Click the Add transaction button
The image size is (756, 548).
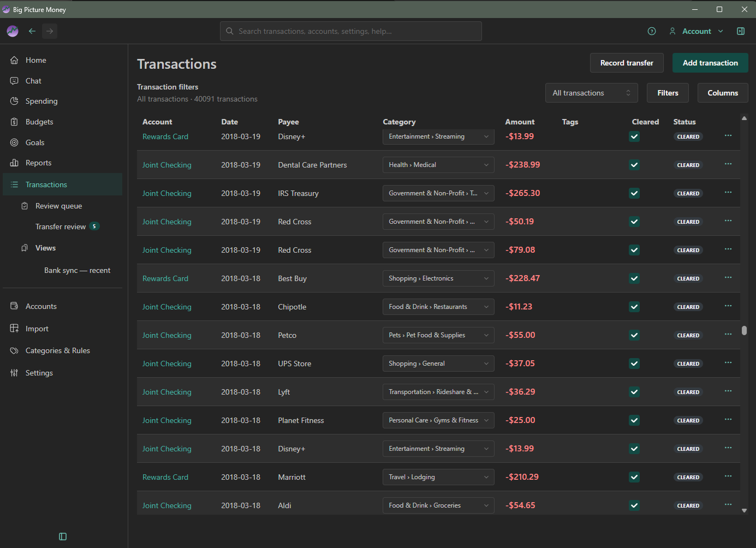(710, 63)
